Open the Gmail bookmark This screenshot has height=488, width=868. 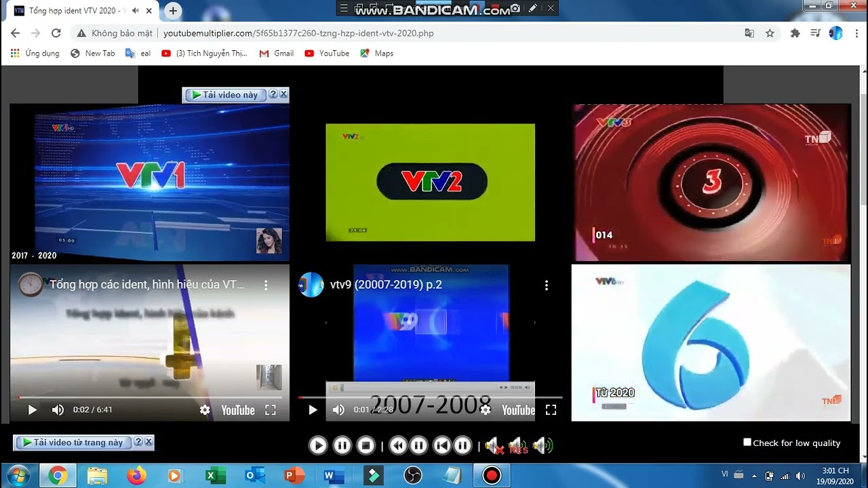click(x=277, y=53)
